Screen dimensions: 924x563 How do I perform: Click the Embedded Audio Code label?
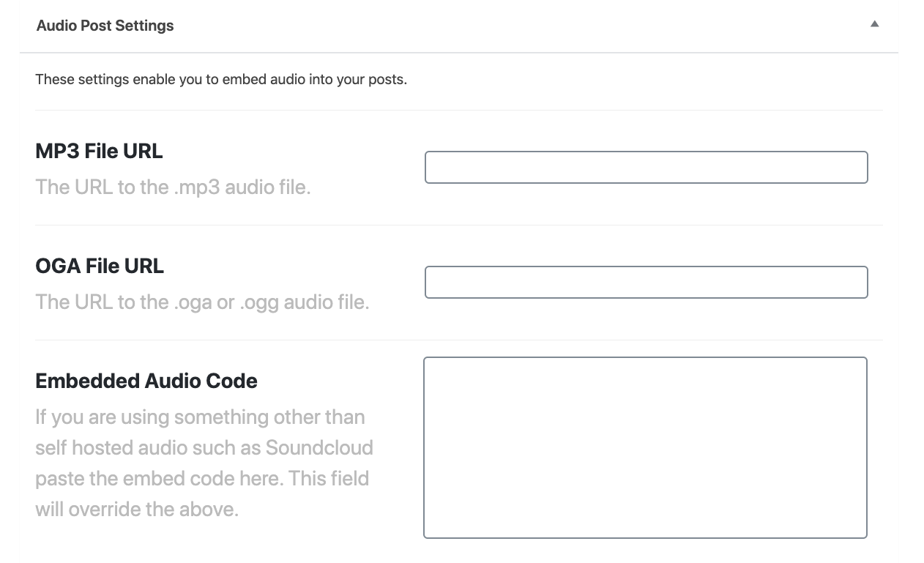[x=146, y=381]
